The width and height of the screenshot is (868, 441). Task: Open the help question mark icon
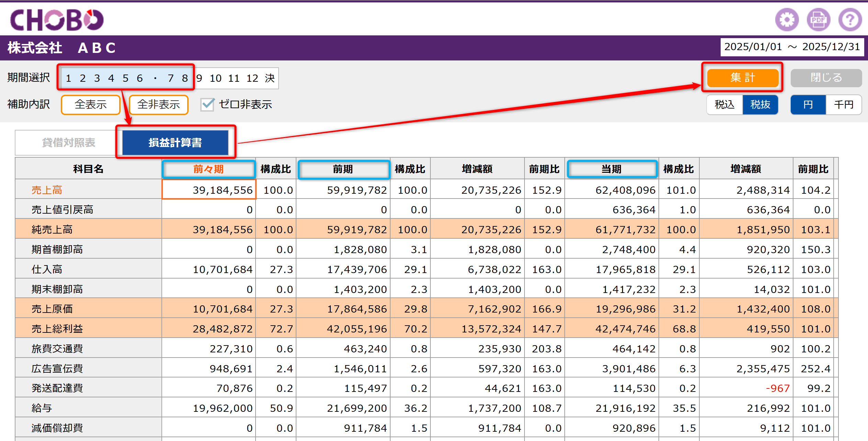coord(850,20)
